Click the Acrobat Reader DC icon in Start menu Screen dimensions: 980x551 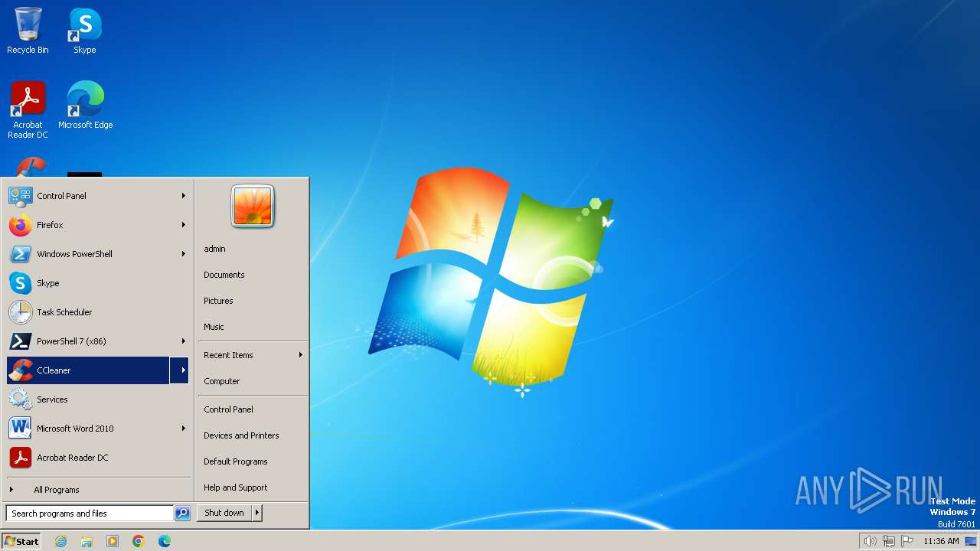click(20, 458)
